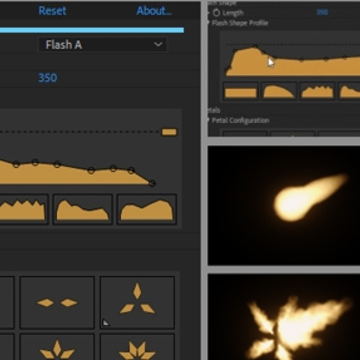This screenshot has width=360, height=360.
Task: Select the flat rectangle profile preset in small panel
Action: (x=240, y=91)
